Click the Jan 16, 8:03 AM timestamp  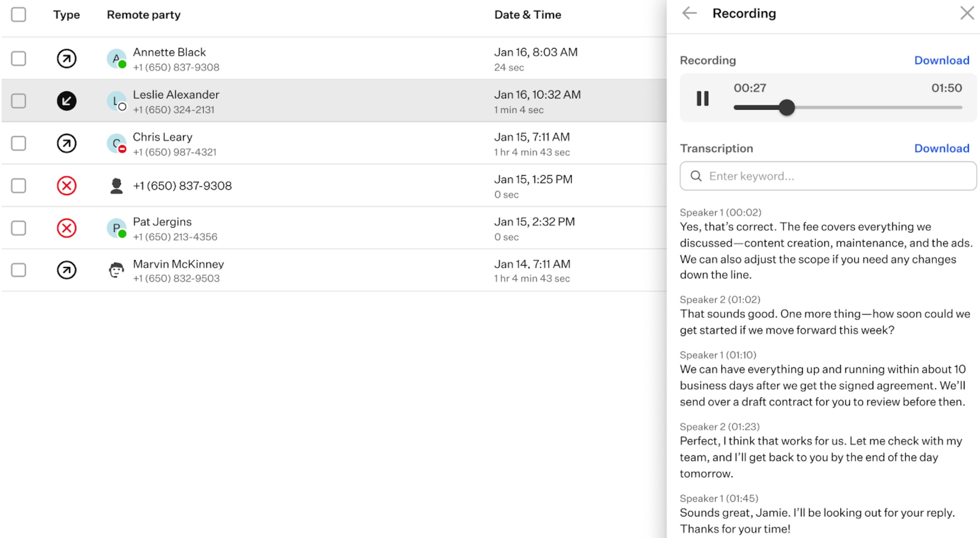pyautogui.click(x=536, y=52)
